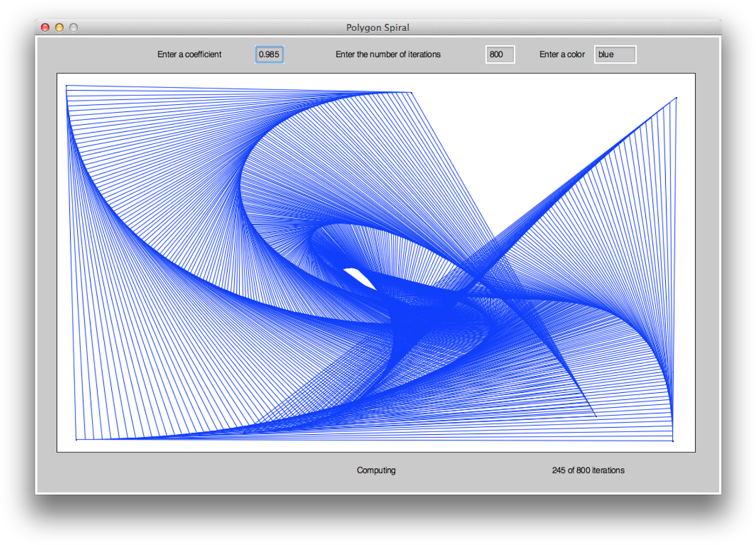
Task: Close the Polygon Spiral window
Action: pos(46,28)
